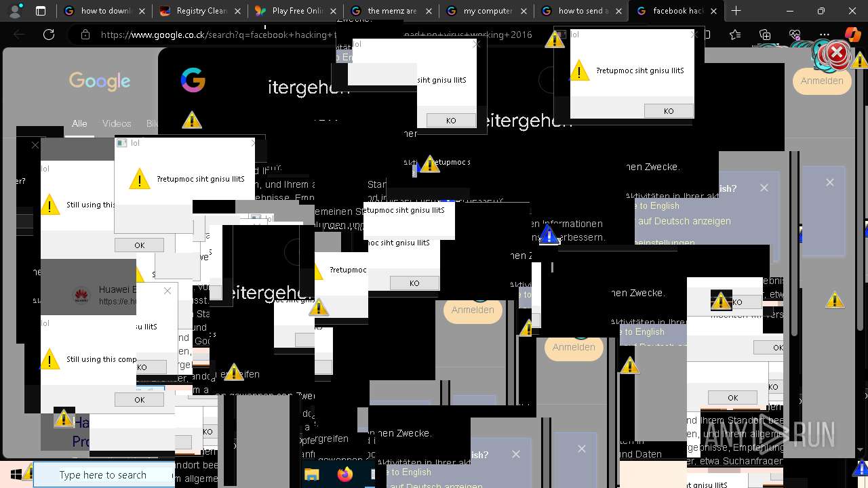The image size is (868, 488).
Task: Click OK below the mirrored '?retupmoc siht gnisu llitS' dialog
Action: (x=139, y=245)
